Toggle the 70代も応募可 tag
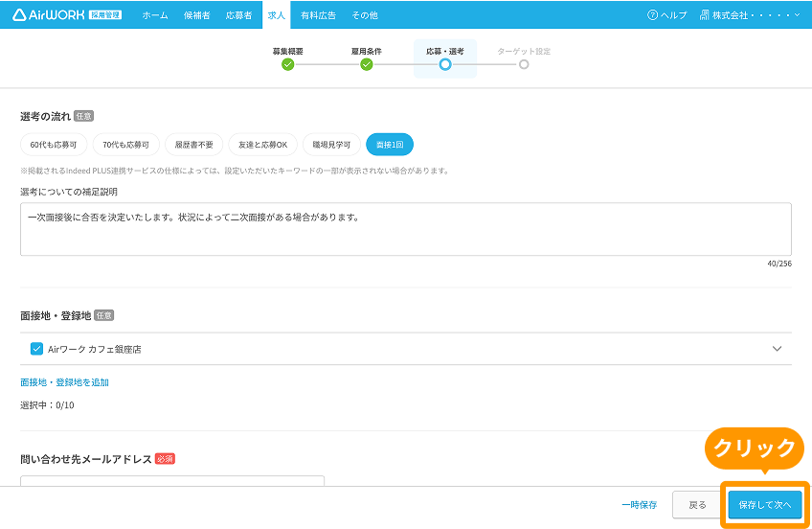The height and width of the screenshot is (529, 812). pyautogui.click(x=125, y=145)
